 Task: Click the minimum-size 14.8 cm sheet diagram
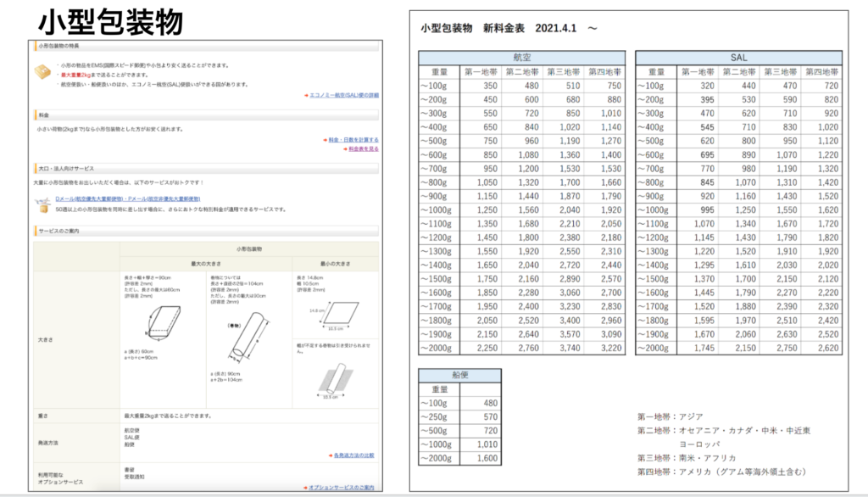(336, 316)
